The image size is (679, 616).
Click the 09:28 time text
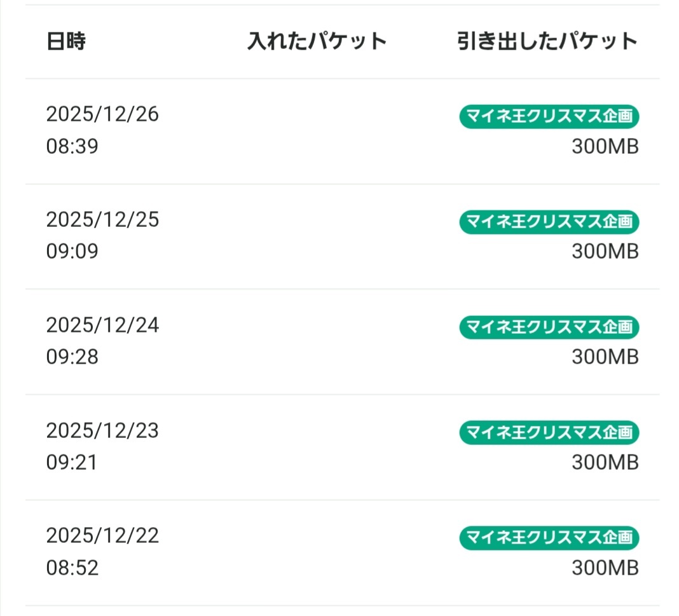72,357
